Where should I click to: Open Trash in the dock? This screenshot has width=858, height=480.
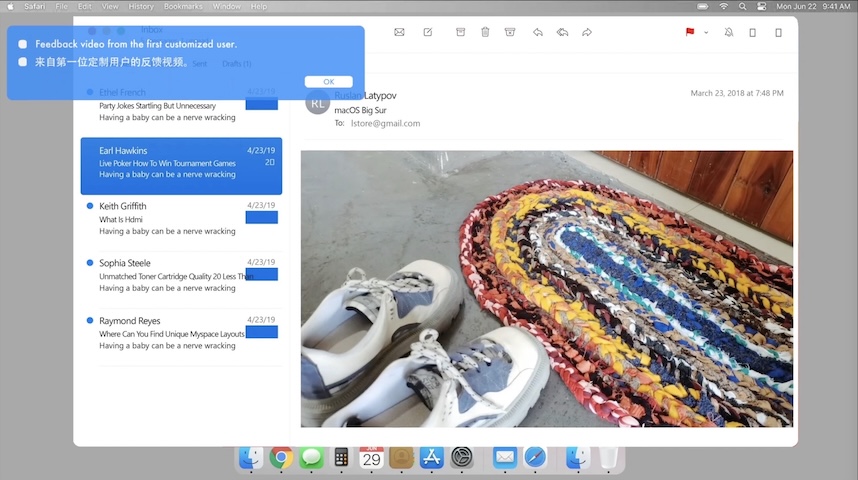click(x=608, y=458)
